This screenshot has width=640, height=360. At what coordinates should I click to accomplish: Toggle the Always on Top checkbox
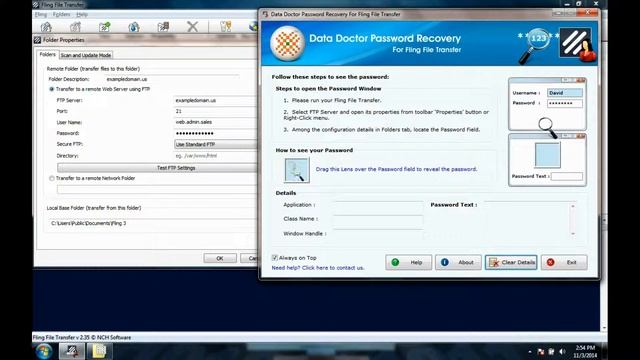click(x=275, y=258)
